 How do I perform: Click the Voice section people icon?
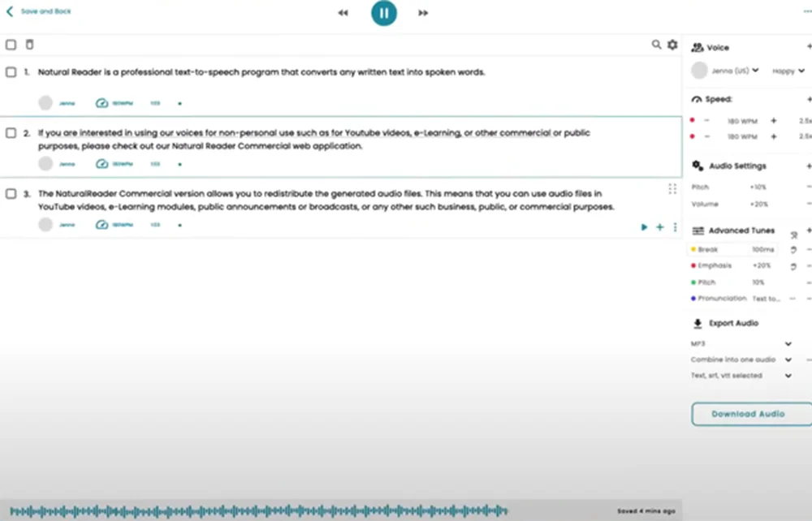point(698,48)
